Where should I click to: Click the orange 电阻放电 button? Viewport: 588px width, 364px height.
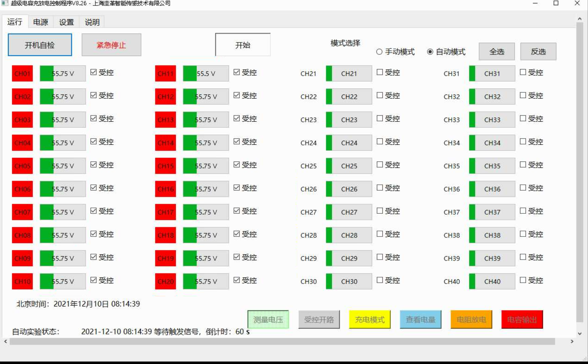[471, 320]
